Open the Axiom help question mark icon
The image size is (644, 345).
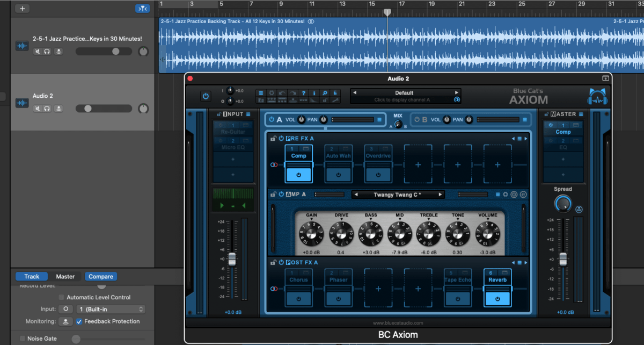(x=304, y=92)
